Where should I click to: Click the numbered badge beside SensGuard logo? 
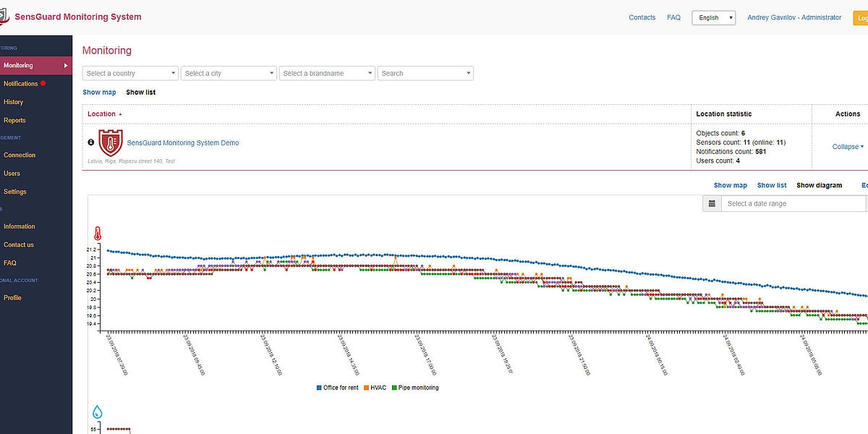tap(91, 142)
